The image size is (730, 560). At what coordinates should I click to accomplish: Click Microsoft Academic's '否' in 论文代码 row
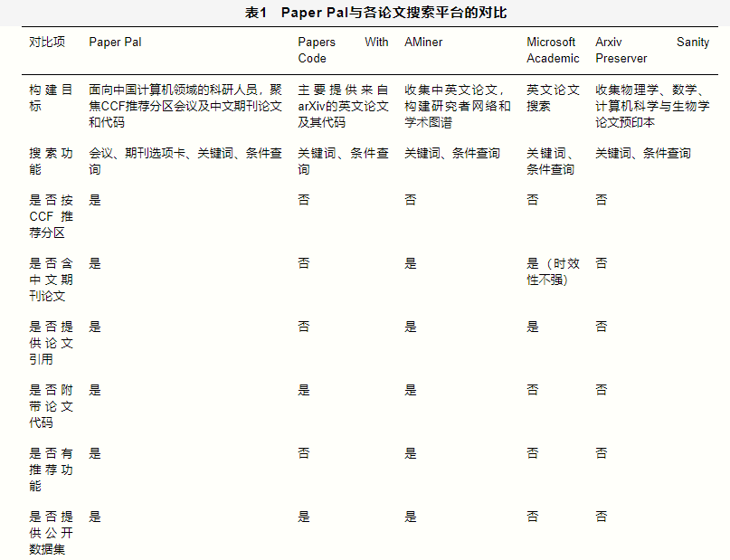[533, 390]
